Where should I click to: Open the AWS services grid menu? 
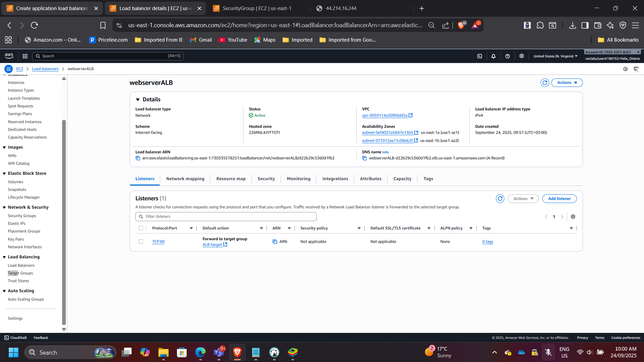click(x=25, y=56)
